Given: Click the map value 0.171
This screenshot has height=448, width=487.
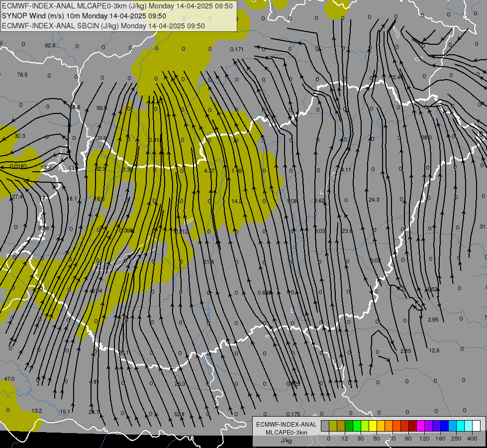Looking at the screenshot, I should (237, 49).
